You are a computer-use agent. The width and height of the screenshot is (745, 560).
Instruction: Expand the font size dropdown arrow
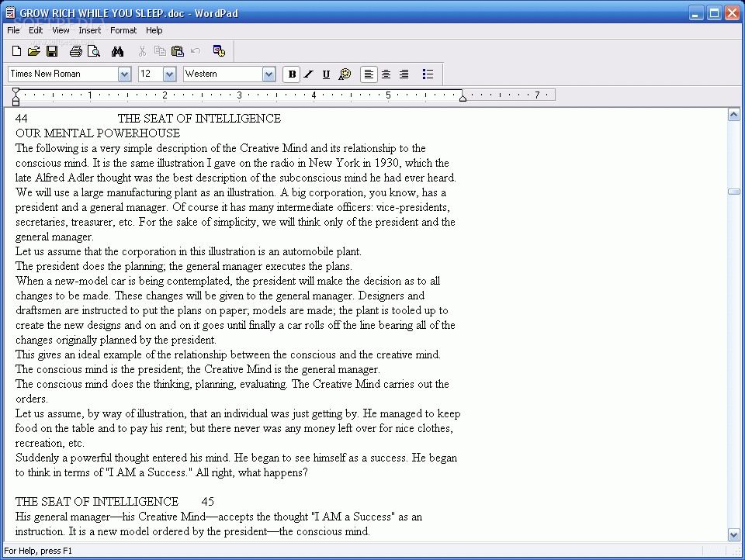click(170, 74)
